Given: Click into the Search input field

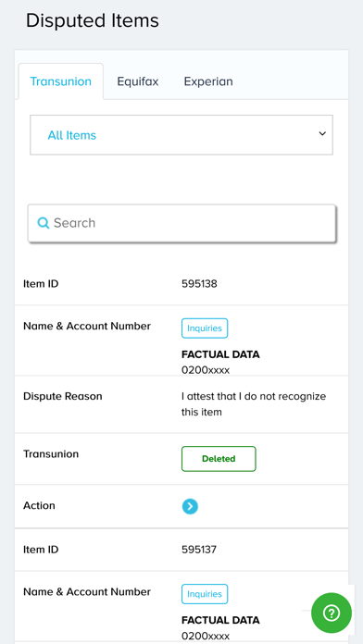Looking at the screenshot, I should [x=181, y=223].
